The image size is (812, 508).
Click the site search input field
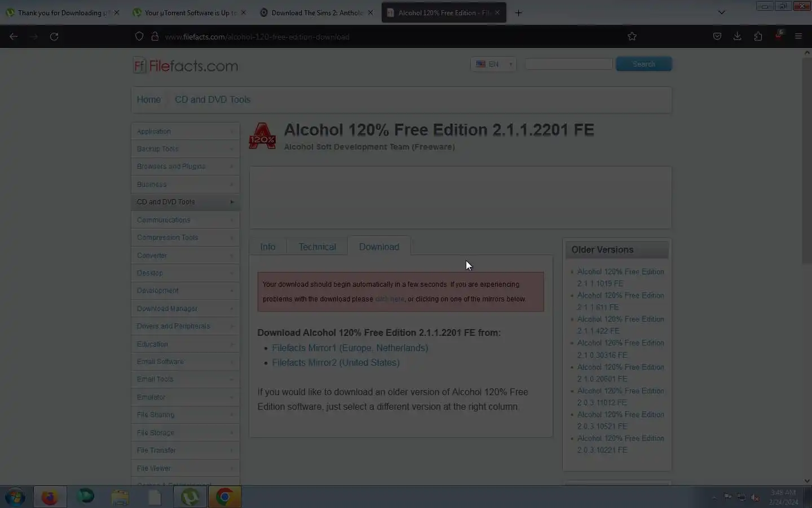(x=568, y=64)
